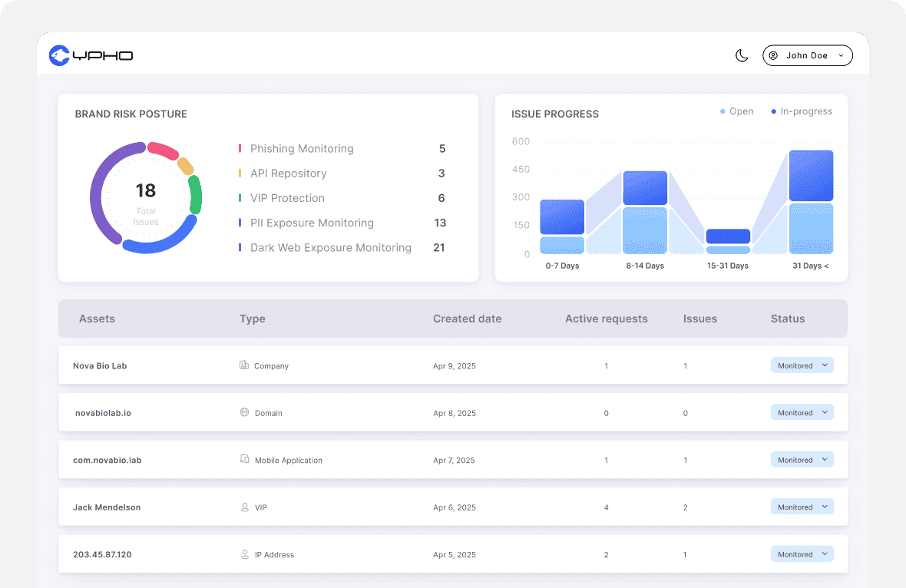The width and height of the screenshot is (906, 588).
Task: Click the Company icon beside Nova Bio Lab
Action: tap(243, 365)
